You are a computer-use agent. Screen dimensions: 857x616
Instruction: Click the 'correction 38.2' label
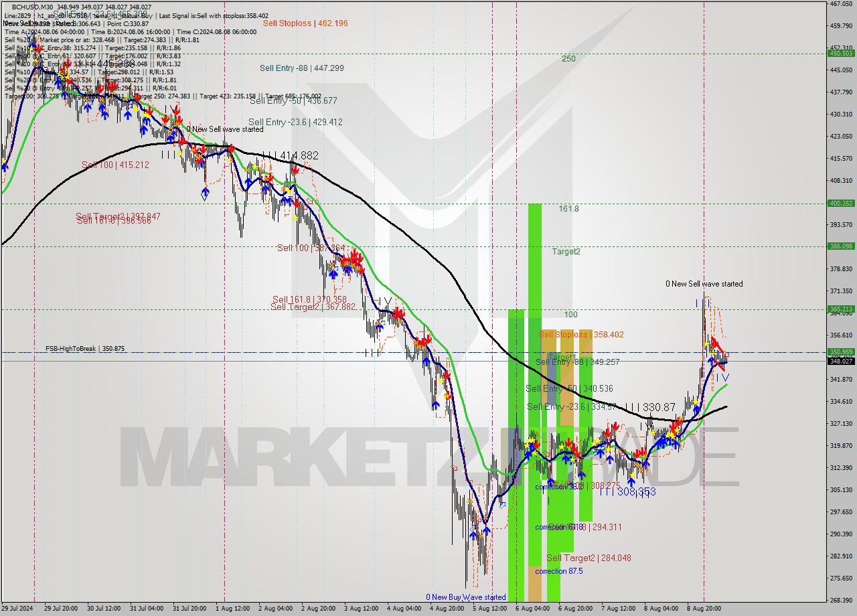(558, 487)
